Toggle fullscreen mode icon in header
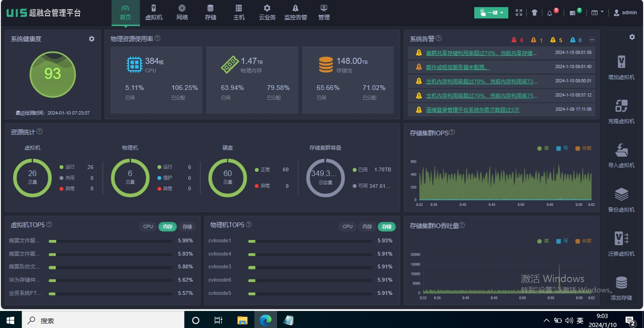 coord(519,13)
